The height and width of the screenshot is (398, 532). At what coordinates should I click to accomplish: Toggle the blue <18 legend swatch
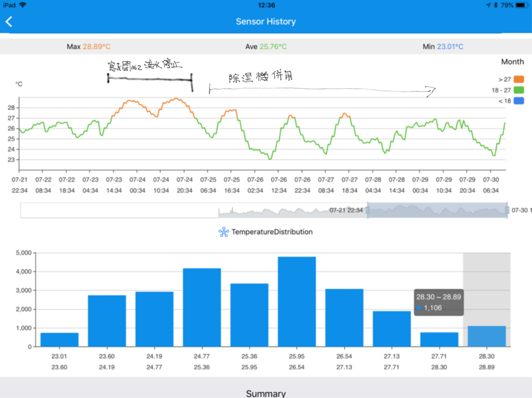[518, 101]
